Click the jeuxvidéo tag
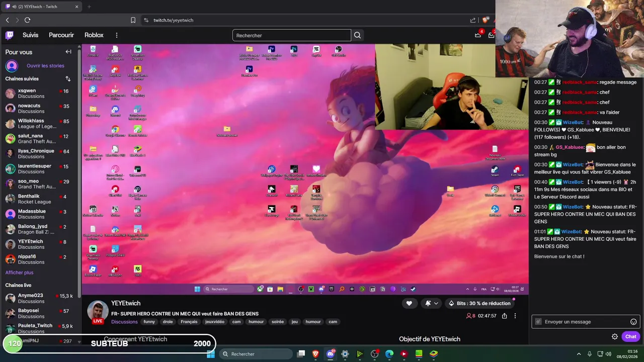 tap(215, 322)
